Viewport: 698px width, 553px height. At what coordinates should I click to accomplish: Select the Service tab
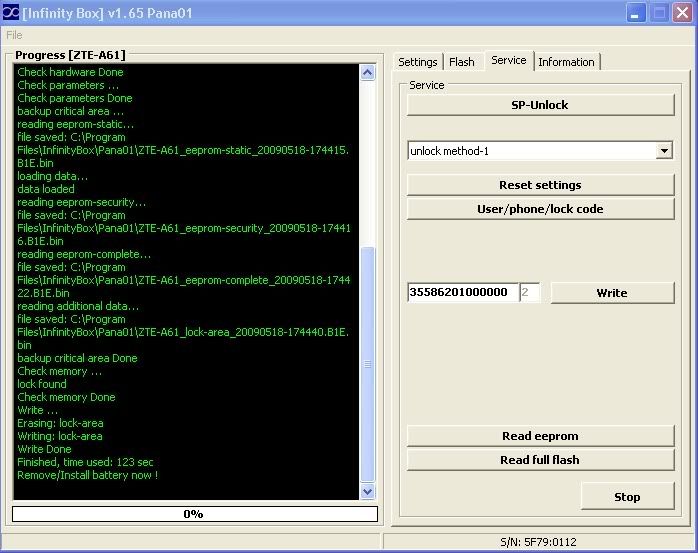click(509, 60)
